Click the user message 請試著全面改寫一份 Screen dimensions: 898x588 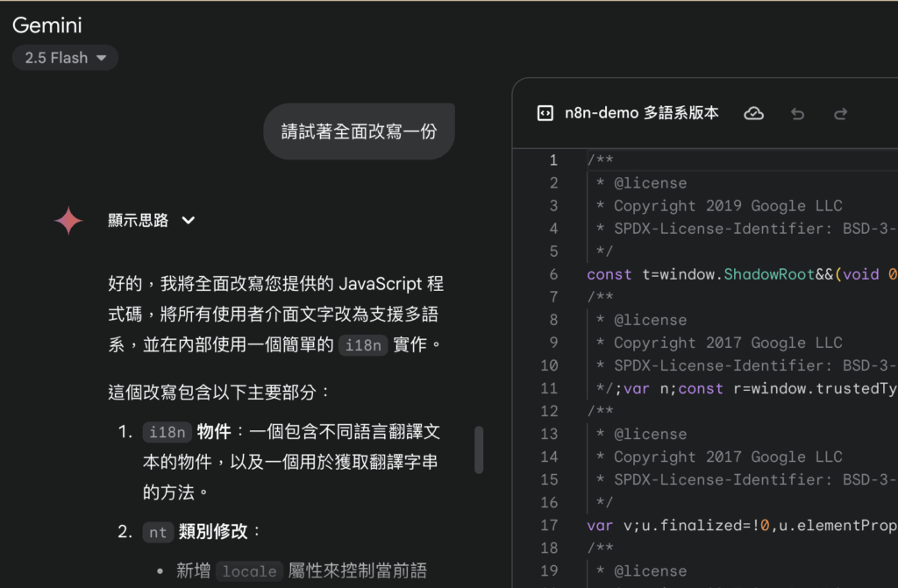pos(359,131)
